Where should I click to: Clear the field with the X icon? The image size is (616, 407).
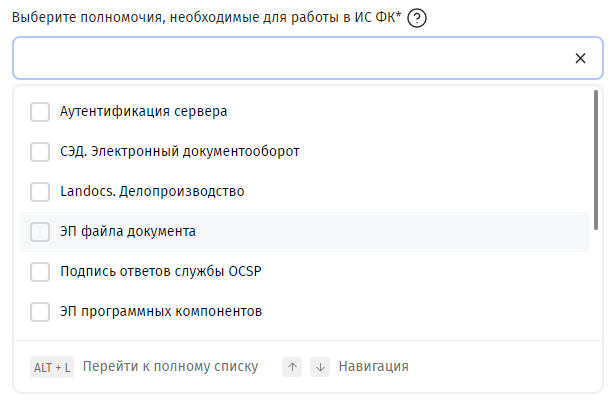(x=580, y=58)
